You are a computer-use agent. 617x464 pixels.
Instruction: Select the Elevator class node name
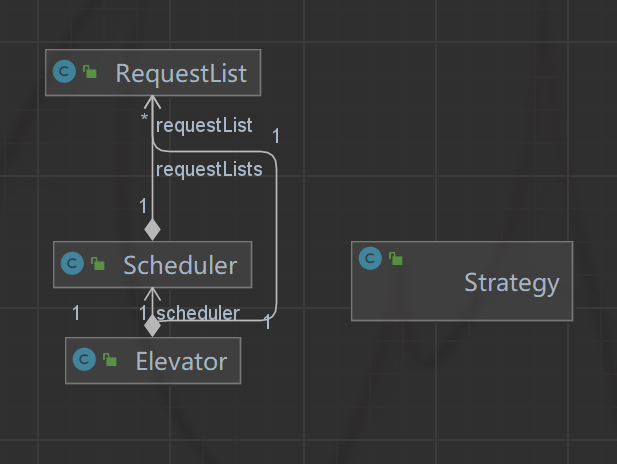click(181, 361)
